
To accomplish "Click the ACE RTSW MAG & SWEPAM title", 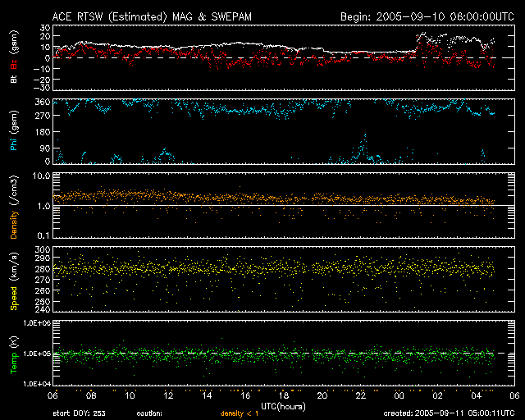I will tap(153, 16).
